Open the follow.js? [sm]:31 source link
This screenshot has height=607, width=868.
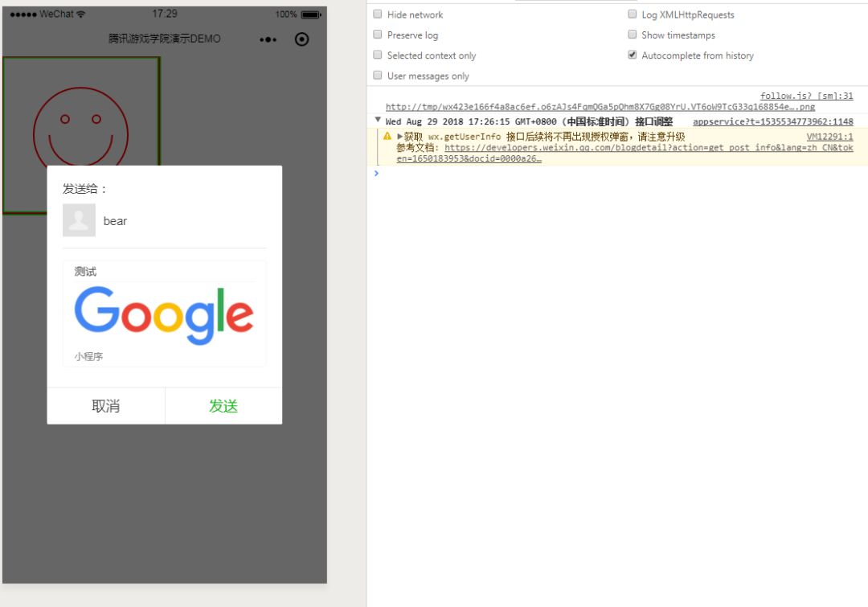tap(807, 96)
